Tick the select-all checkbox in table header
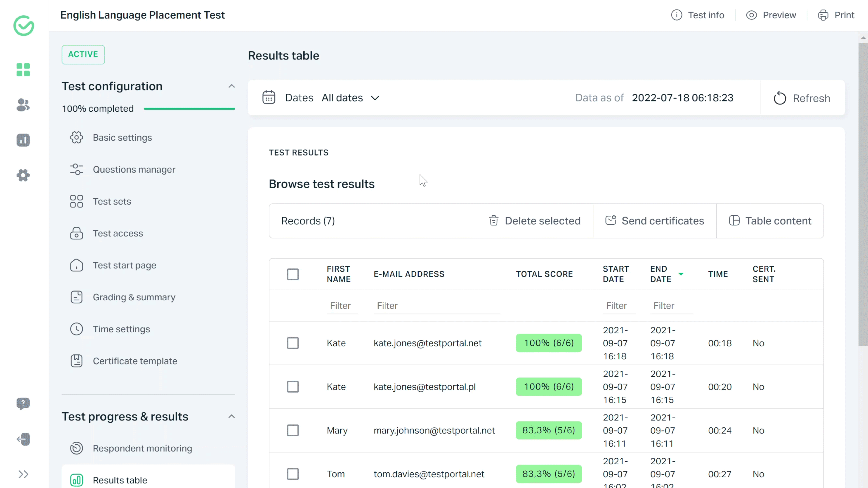 point(293,274)
